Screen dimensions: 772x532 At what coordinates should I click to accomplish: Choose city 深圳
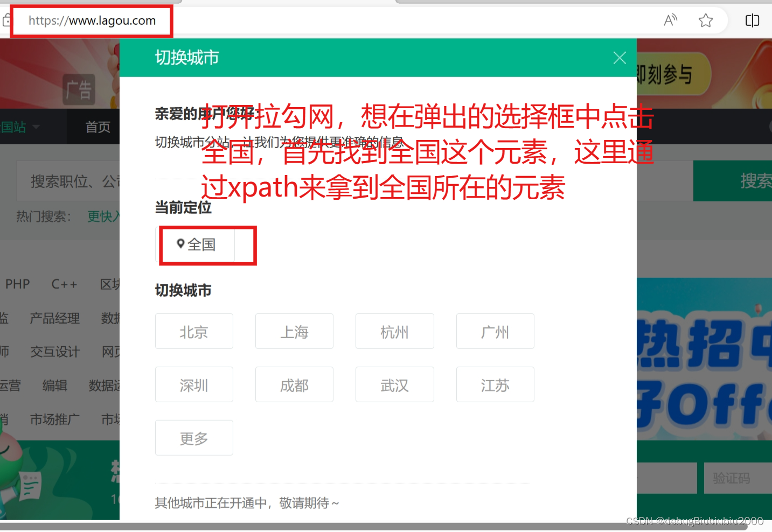tap(194, 384)
